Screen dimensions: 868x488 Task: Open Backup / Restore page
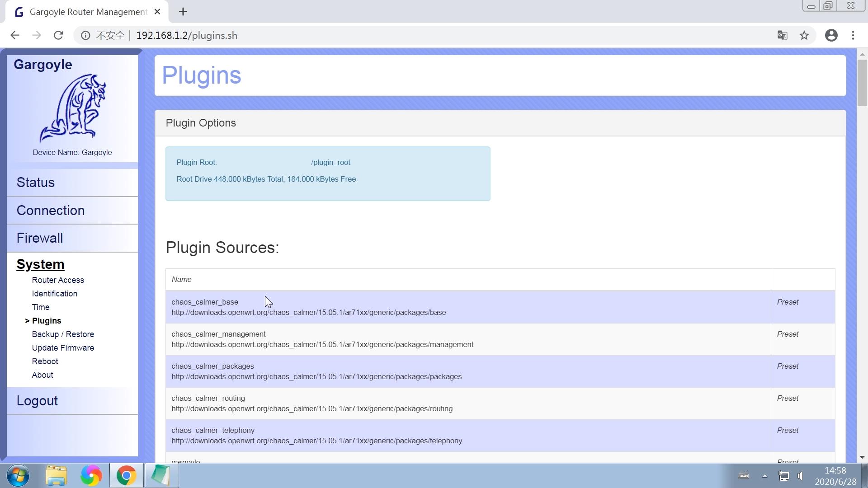tap(63, 334)
